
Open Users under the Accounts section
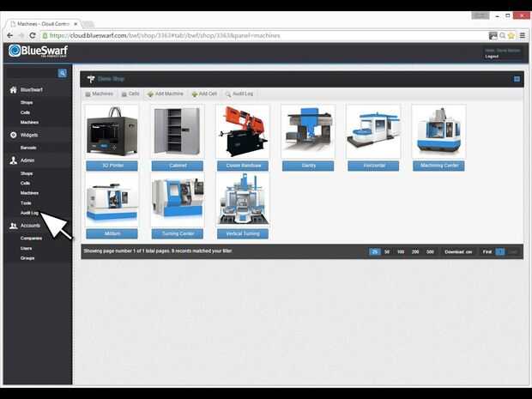pyautogui.click(x=26, y=248)
